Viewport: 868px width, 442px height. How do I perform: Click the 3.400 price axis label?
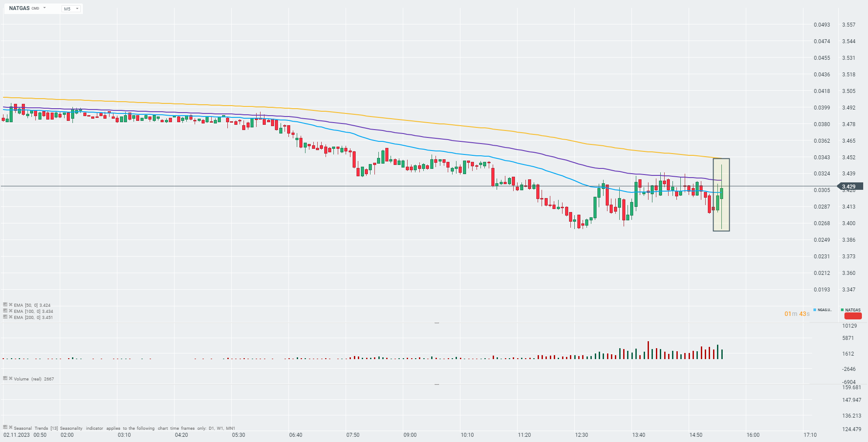(849, 223)
